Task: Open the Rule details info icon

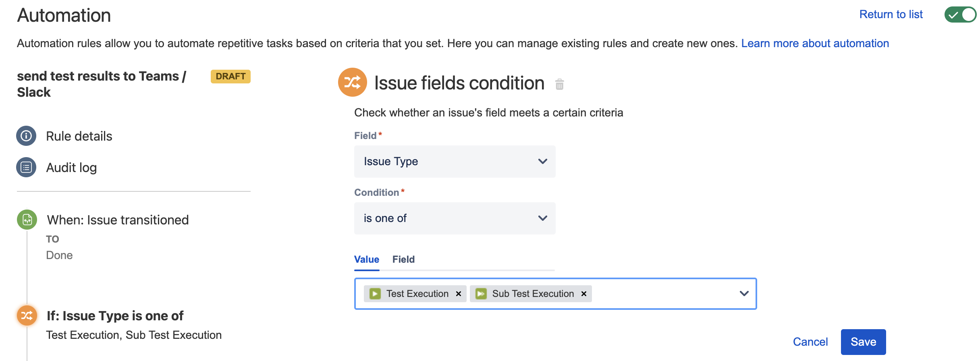Action: (x=26, y=136)
